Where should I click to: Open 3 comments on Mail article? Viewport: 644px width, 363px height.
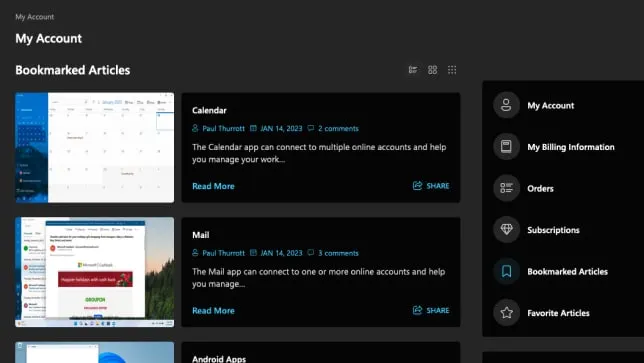(x=338, y=253)
